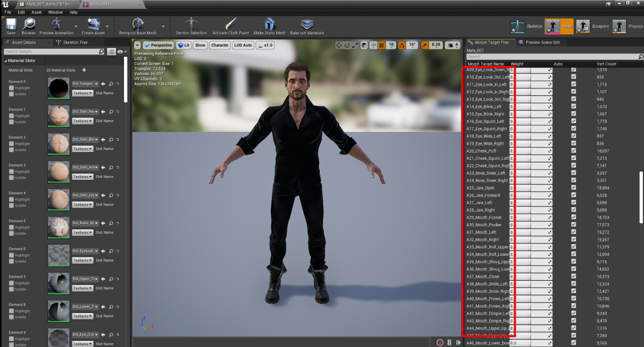
Task: Click Make Static Mesh icon
Action: click(x=269, y=26)
